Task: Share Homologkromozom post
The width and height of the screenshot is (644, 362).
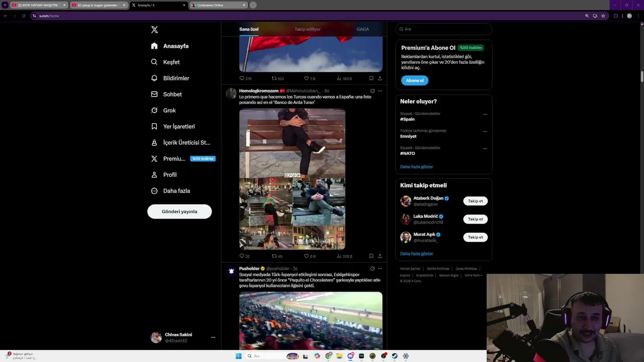Action: (380, 256)
